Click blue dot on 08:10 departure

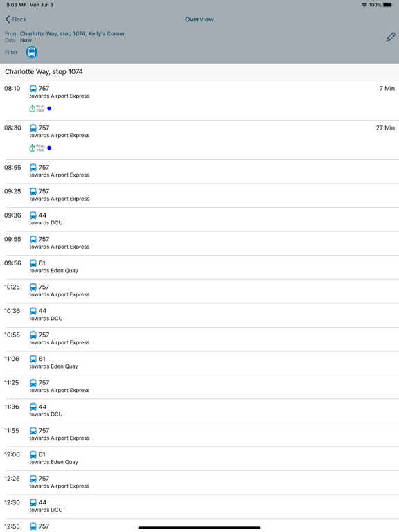coord(50,109)
